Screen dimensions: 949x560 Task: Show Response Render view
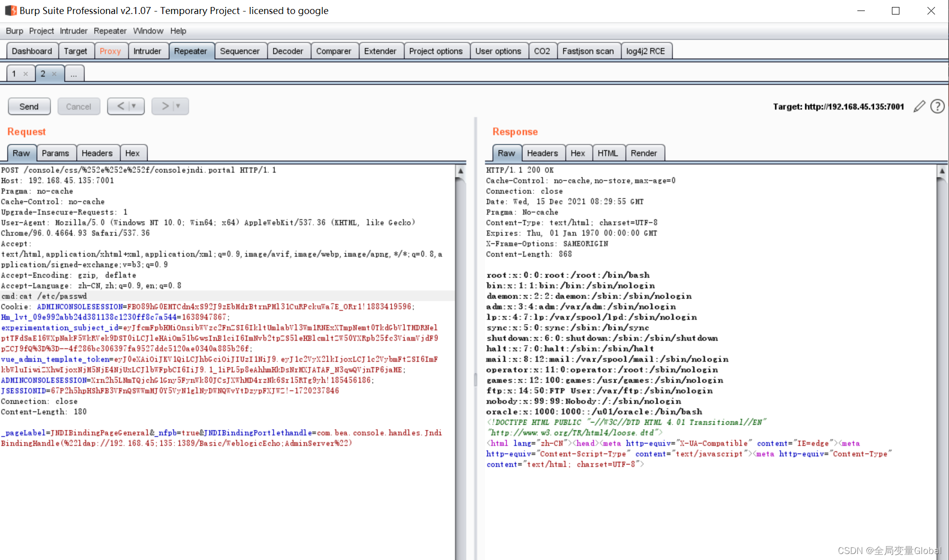point(644,153)
